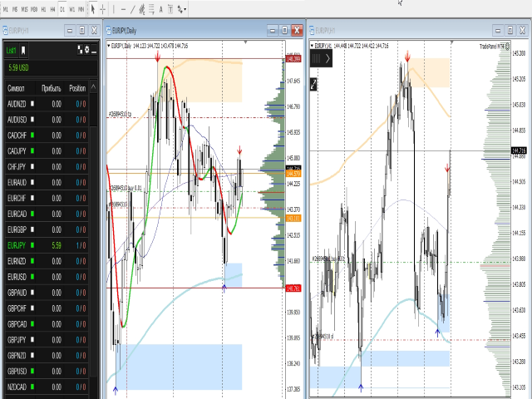Select the text label tool
This screenshot has height=399, width=532.
coord(170,9)
